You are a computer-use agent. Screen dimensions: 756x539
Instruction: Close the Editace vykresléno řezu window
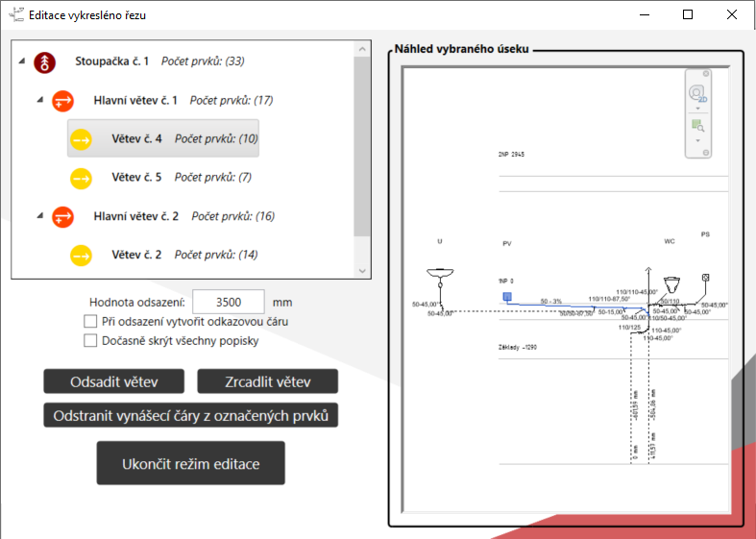pyautogui.click(x=732, y=15)
